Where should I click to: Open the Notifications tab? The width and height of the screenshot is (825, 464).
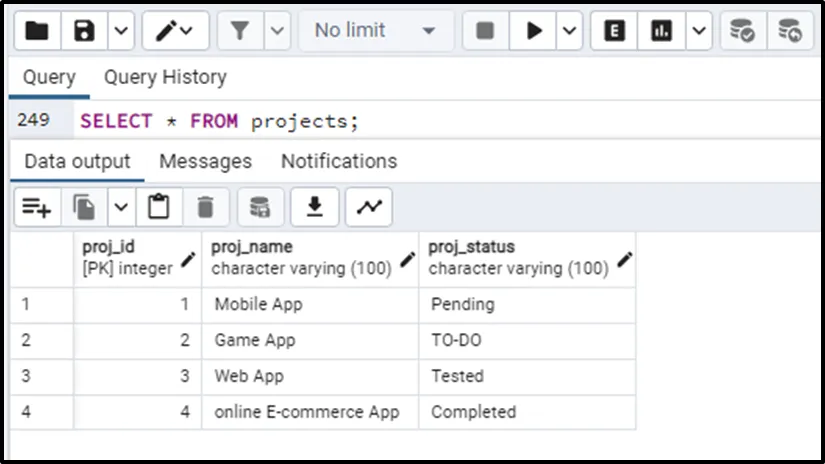tap(338, 161)
